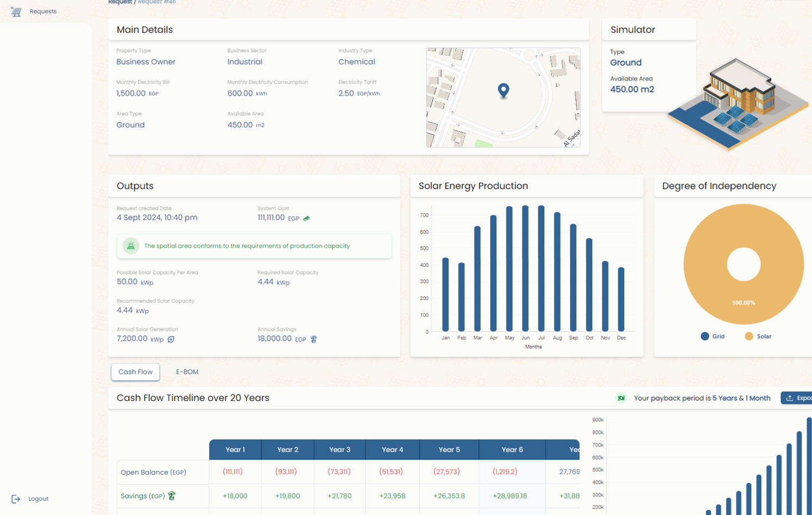Select the Cash Flow tab
This screenshot has width=812, height=515.
pyautogui.click(x=135, y=372)
